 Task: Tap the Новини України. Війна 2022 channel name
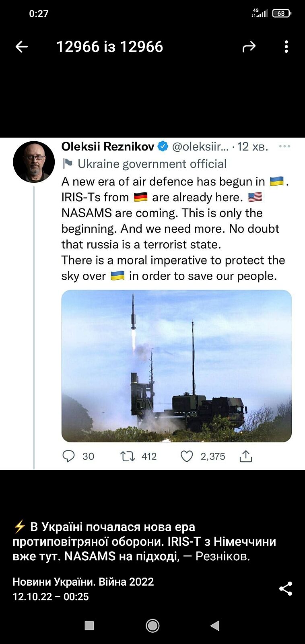point(83,582)
